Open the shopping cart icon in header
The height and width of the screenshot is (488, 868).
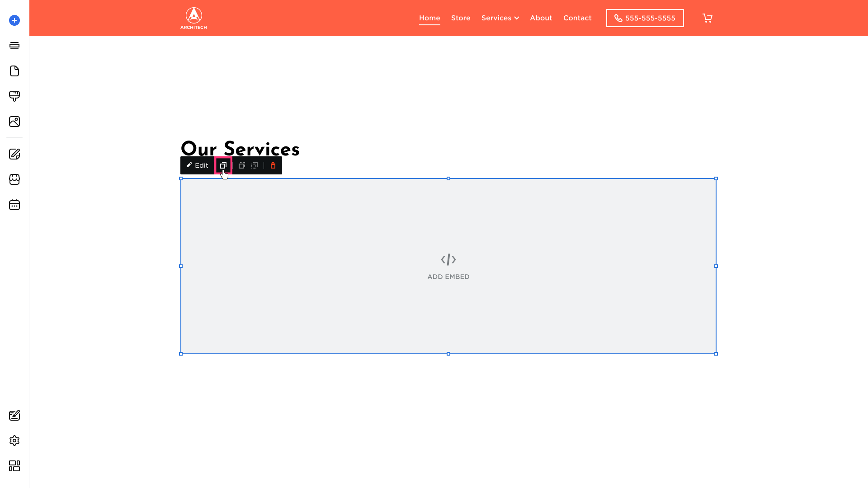708,18
